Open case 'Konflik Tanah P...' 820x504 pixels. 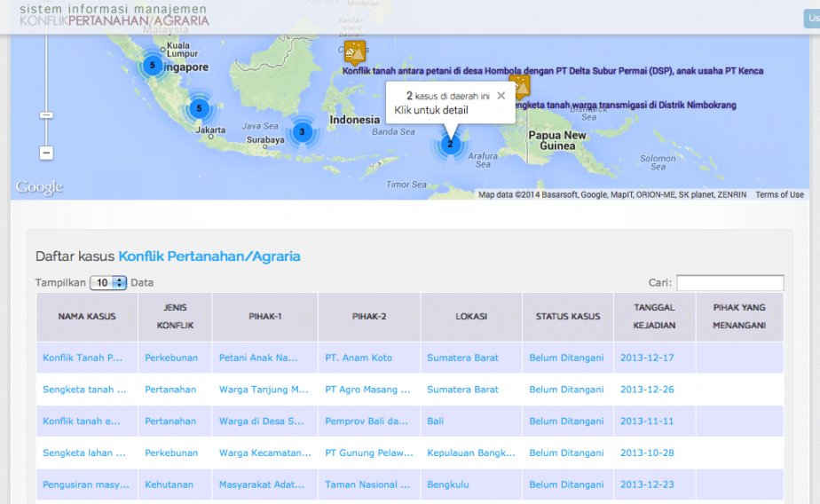click(x=83, y=358)
